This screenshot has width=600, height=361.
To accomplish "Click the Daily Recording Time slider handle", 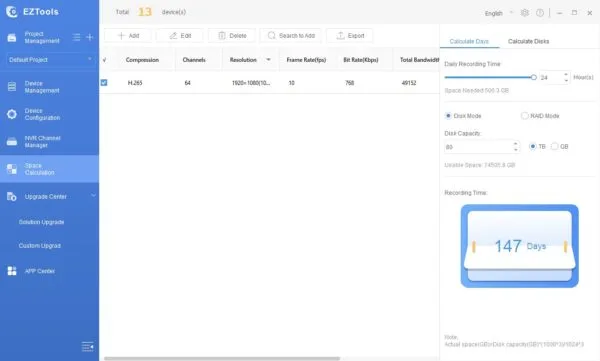I will [533, 77].
